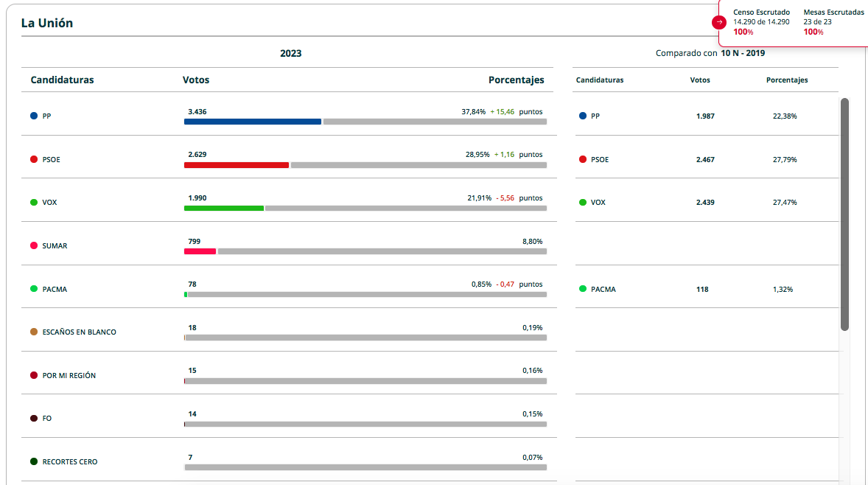Select the Votos header in 2023 table
Screen dimensions: 868x485
[x=196, y=80]
